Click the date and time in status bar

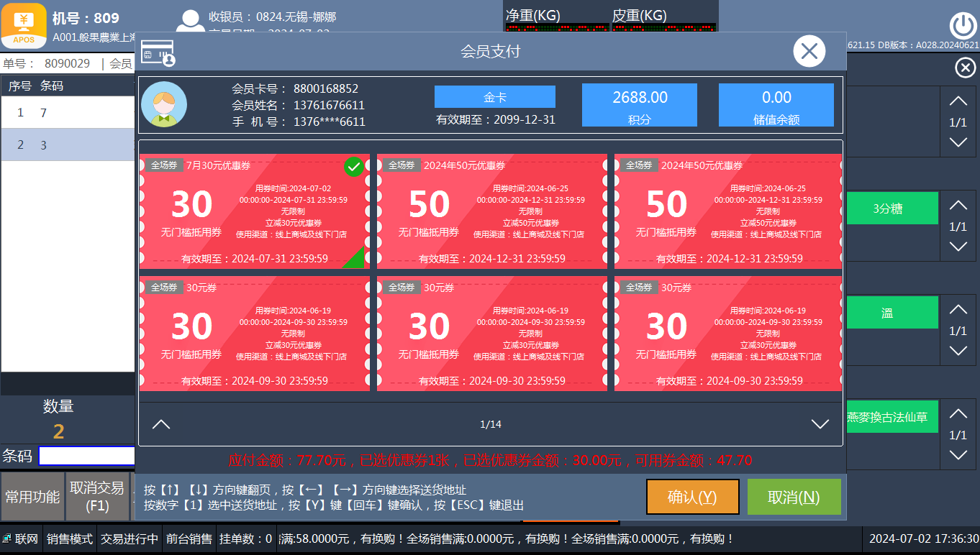924,538
